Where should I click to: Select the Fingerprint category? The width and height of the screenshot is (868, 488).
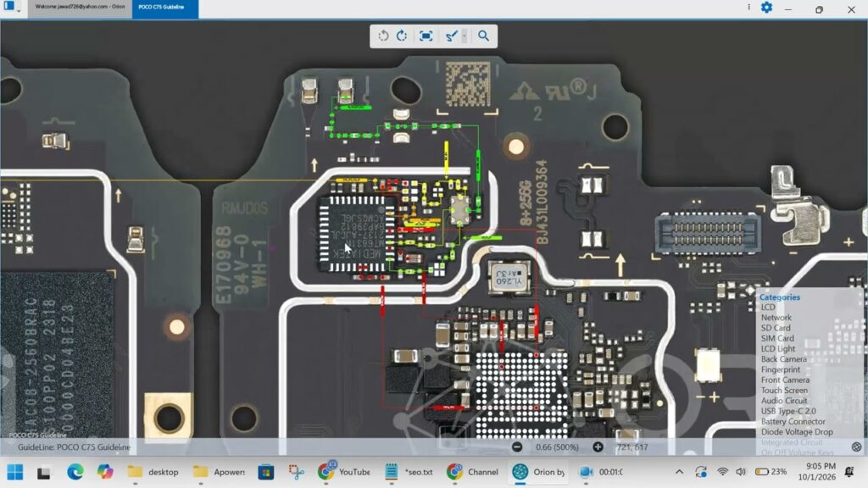(x=780, y=369)
